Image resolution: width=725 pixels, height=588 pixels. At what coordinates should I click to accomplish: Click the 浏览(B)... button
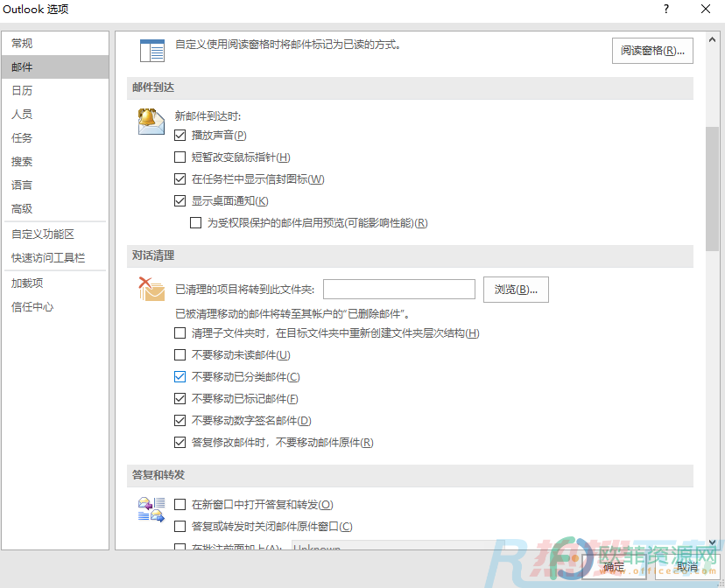516,290
